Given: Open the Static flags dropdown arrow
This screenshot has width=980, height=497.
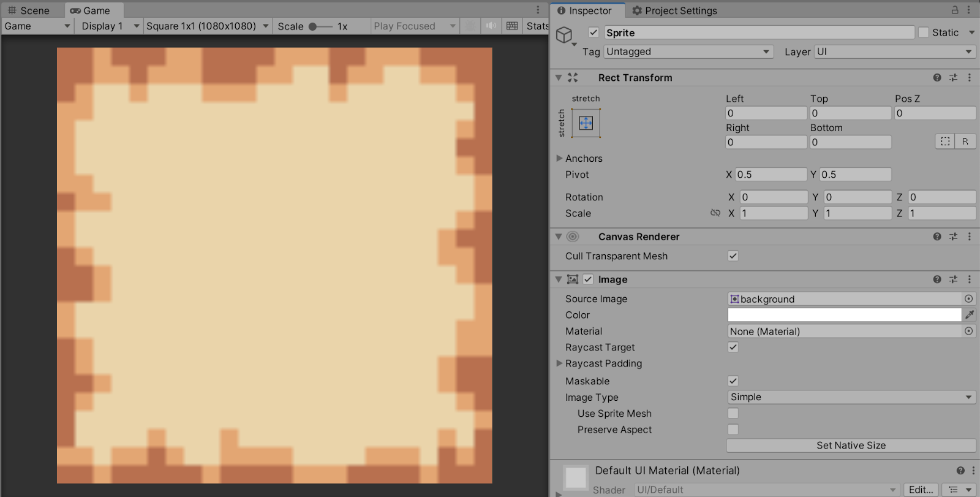Looking at the screenshot, I should click(x=971, y=32).
